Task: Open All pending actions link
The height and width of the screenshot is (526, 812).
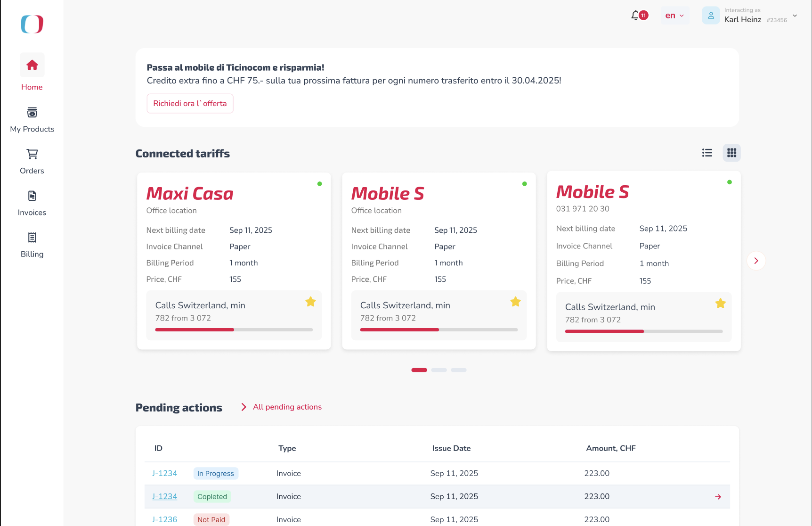Action: click(287, 407)
